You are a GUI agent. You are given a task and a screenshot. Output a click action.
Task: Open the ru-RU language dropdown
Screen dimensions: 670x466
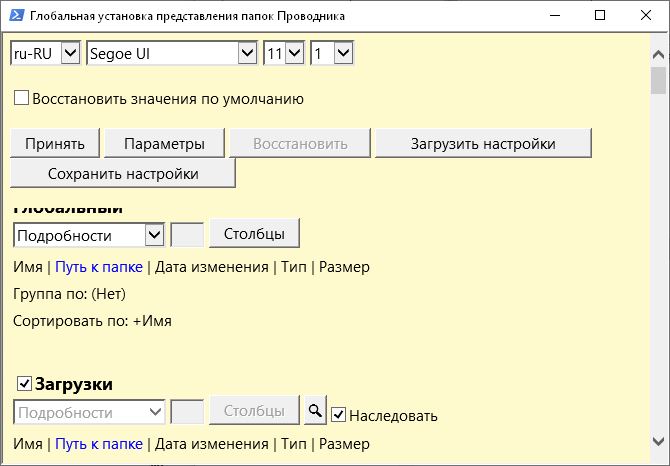(x=45, y=54)
